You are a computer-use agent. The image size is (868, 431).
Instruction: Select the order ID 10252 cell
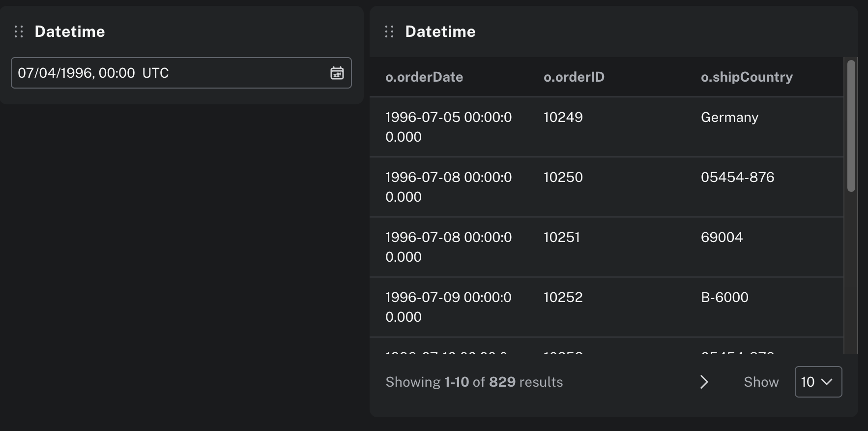click(563, 298)
